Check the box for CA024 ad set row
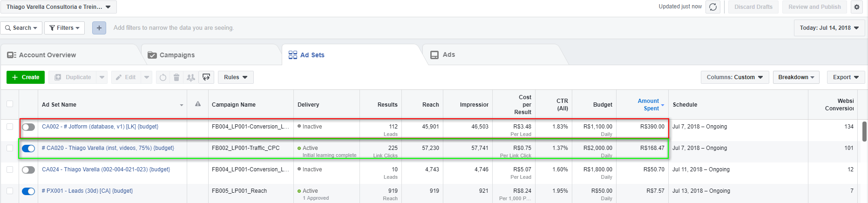This screenshot has width=868, height=203. pyautogui.click(x=10, y=169)
